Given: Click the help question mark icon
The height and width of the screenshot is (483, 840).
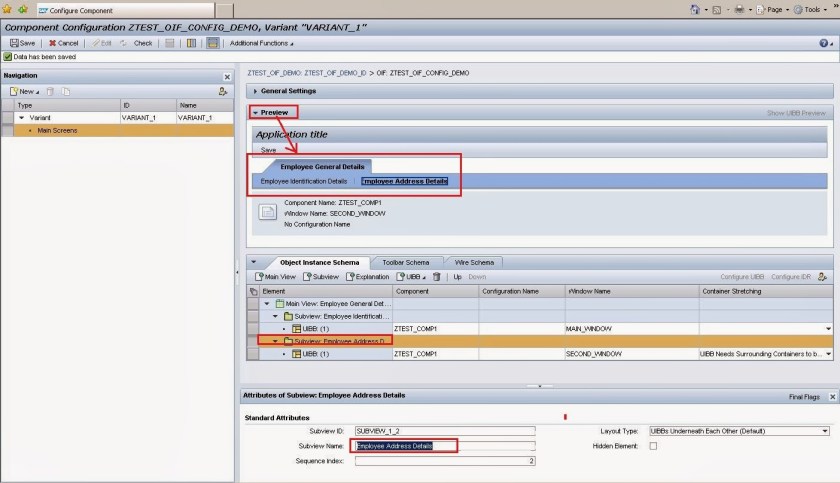Looking at the screenshot, I should point(824,43).
